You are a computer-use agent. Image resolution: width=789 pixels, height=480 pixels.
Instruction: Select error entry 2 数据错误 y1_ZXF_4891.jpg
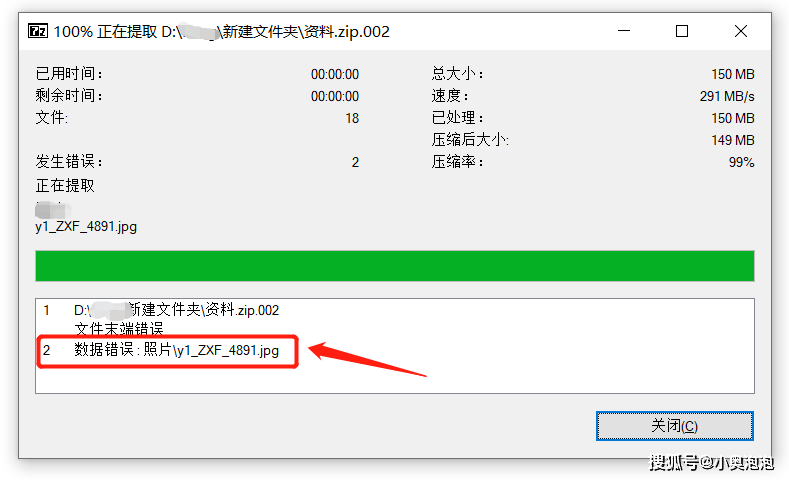click(176, 350)
